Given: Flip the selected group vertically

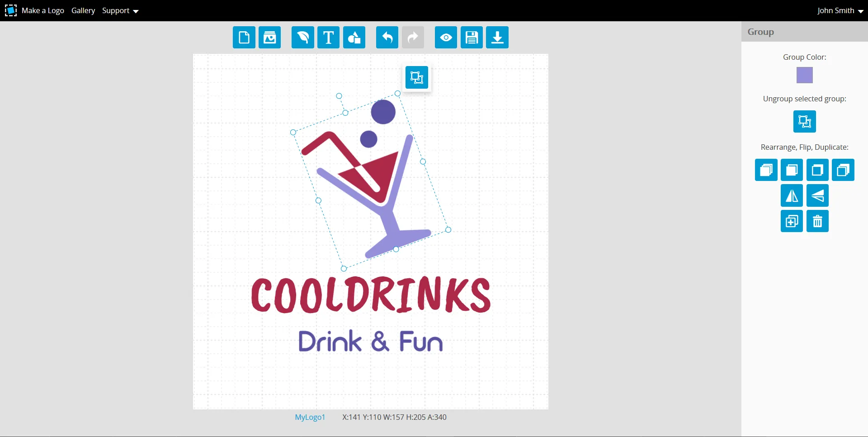Looking at the screenshot, I should tap(817, 196).
